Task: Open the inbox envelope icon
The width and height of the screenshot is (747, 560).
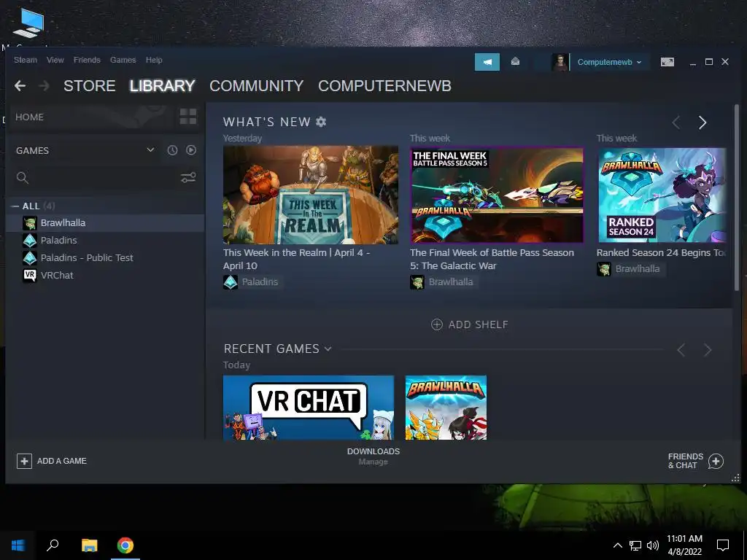Action: 515,61
